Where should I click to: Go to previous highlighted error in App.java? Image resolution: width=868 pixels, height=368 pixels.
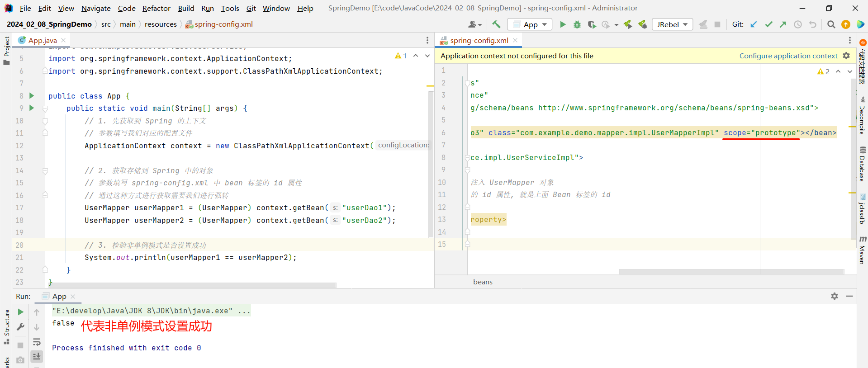[416, 56]
